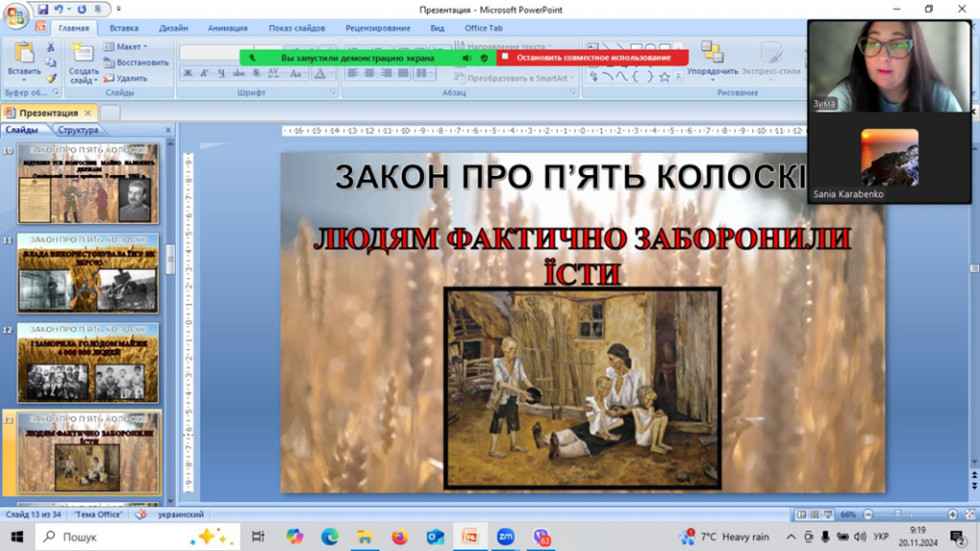Image resolution: width=980 pixels, height=551 pixels.
Task: Select the star shape in shapes gallery
Action: click(x=664, y=77)
